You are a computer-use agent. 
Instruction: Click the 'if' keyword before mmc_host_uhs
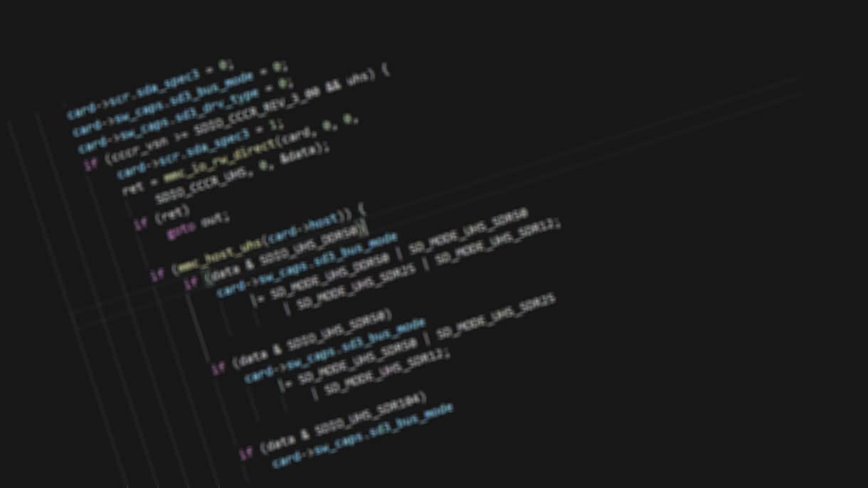click(x=158, y=275)
